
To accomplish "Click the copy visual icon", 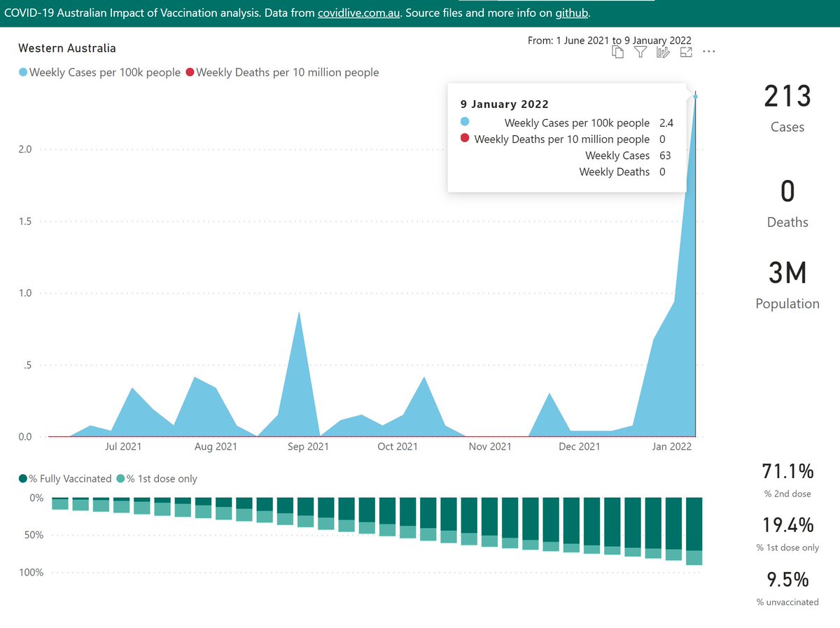I will pos(617,52).
